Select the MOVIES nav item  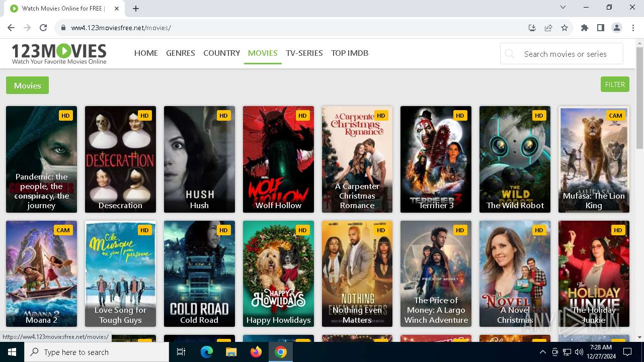click(x=263, y=53)
